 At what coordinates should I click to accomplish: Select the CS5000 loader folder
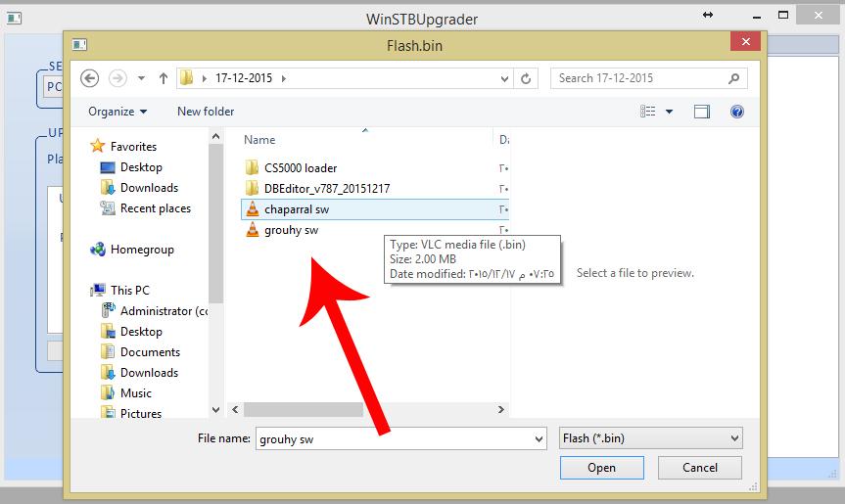pos(301,168)
